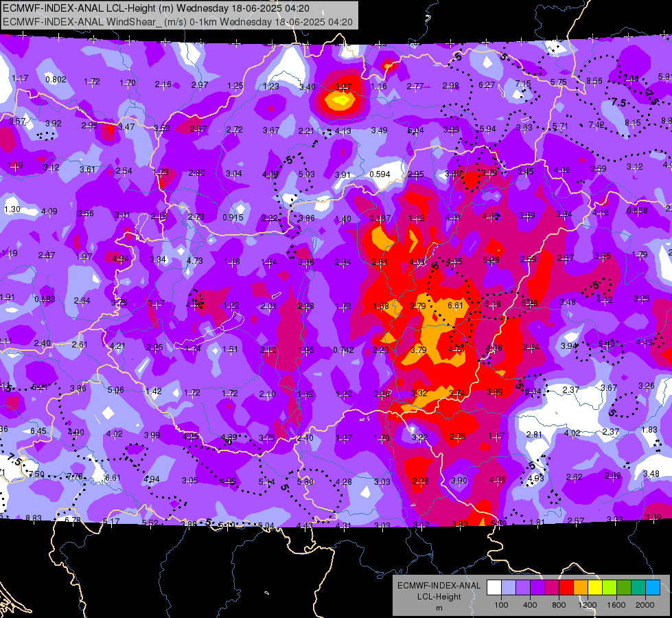
Task: Click the legend tick value 1600
Action: tap(616, 605)
